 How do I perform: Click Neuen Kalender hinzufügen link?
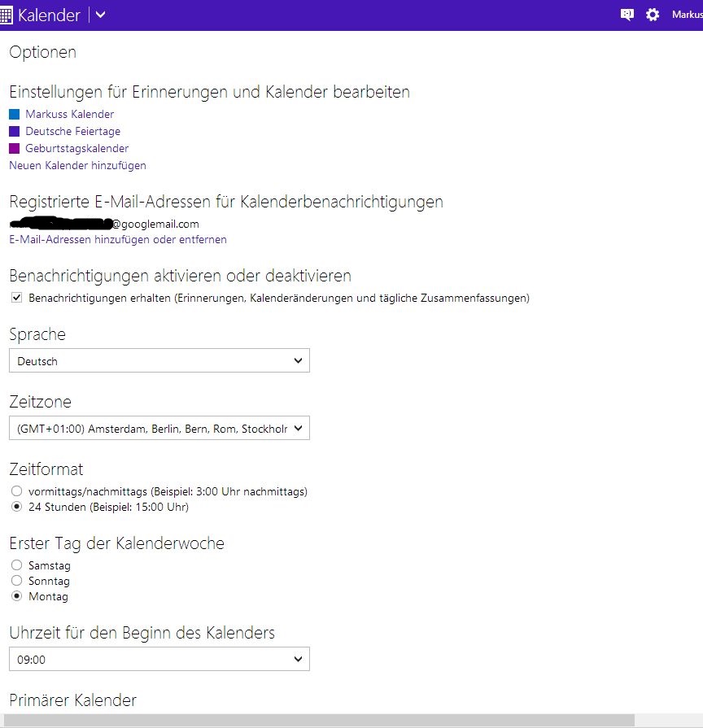pos(77,165)
